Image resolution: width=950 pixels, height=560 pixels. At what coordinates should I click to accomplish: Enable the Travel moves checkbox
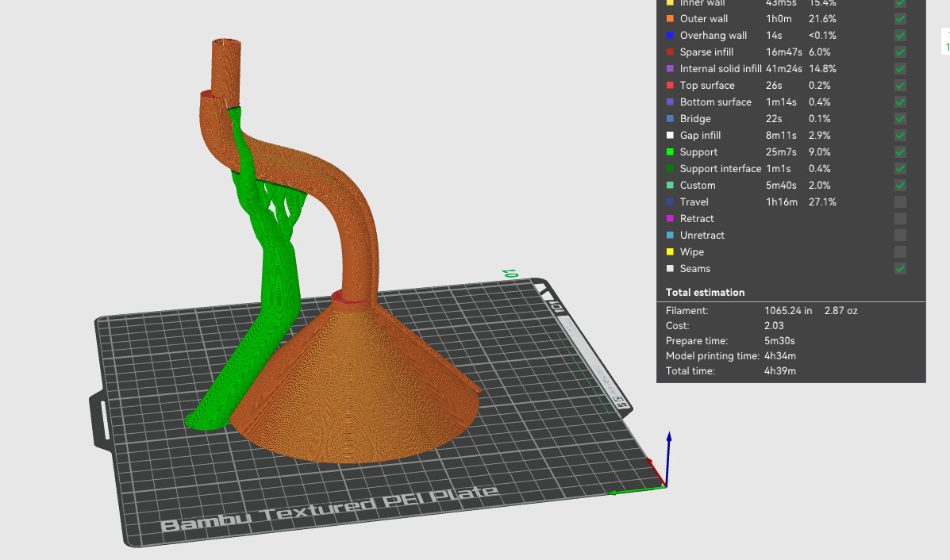pos(900,202)
